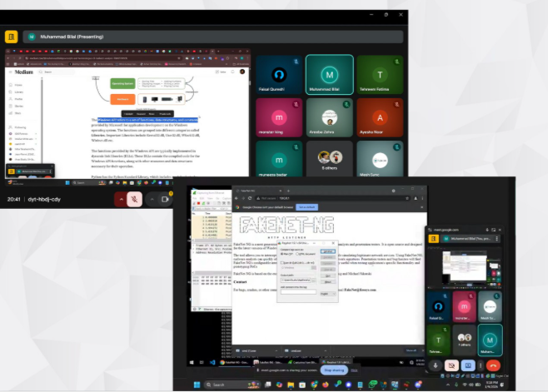
Task: Click the present screen button in Meet popup
Action: (468, 365)
